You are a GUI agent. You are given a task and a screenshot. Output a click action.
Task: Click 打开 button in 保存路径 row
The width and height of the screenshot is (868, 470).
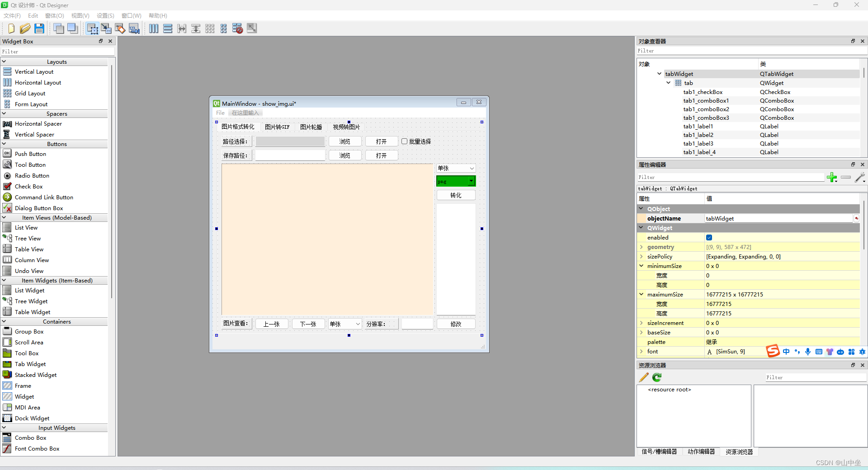[x=382, y=155]
